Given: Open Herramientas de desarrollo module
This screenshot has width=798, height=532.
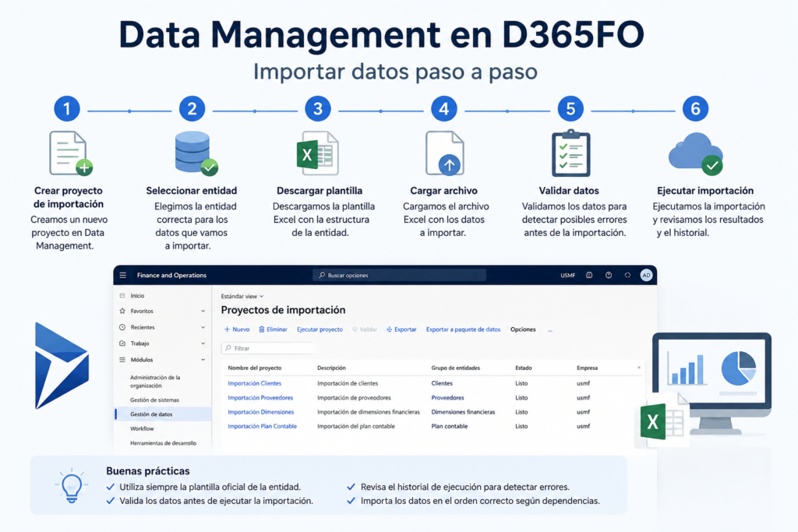Looking at the screenshot, I should [x=164, y=443].
